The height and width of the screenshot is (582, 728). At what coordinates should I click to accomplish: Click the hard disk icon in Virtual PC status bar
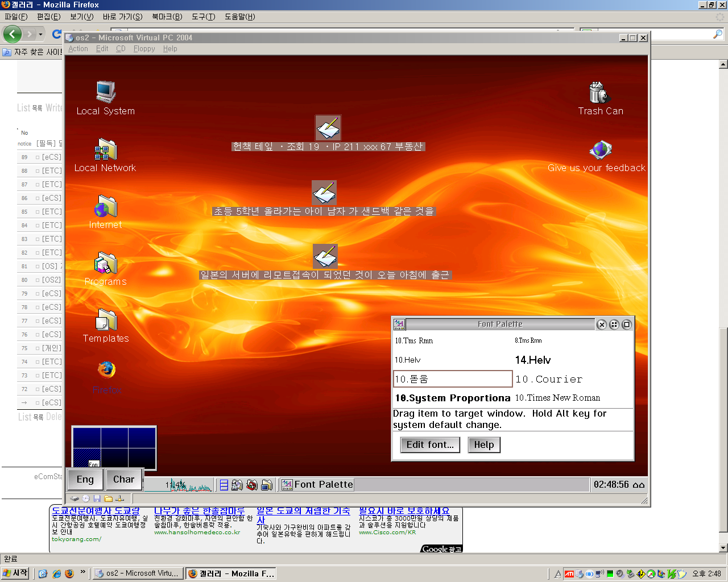coord(75,498)
